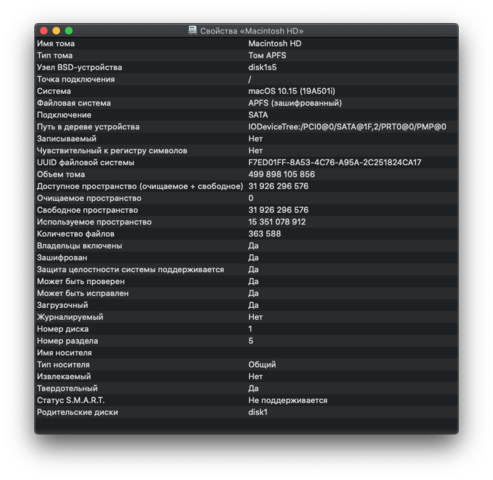Select the 'Имя тома' row label
The width and height of the screenshot is (493, 480).
(56, 44)
